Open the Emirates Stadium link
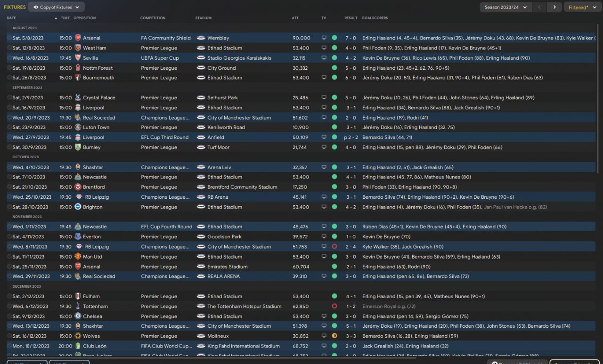 pos(228,267)
